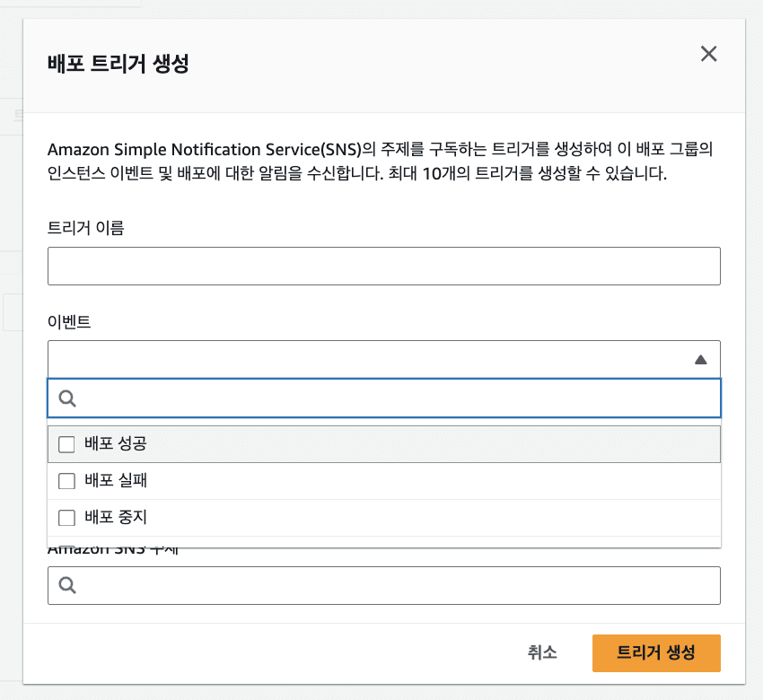Focus the Amazon SNS topic search field
Viewport: 763px width, 700px height.
pyautogui.click(x=395, y=585)
